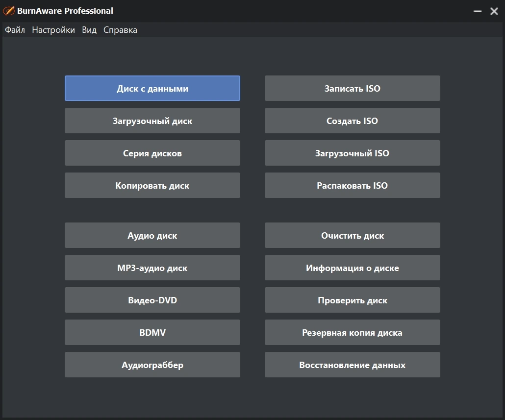The height and width of the screenshot is (420, 505).
Task: Click the BurnAware app logo icon
Action: pyautogui.click(x=9, y=11)
